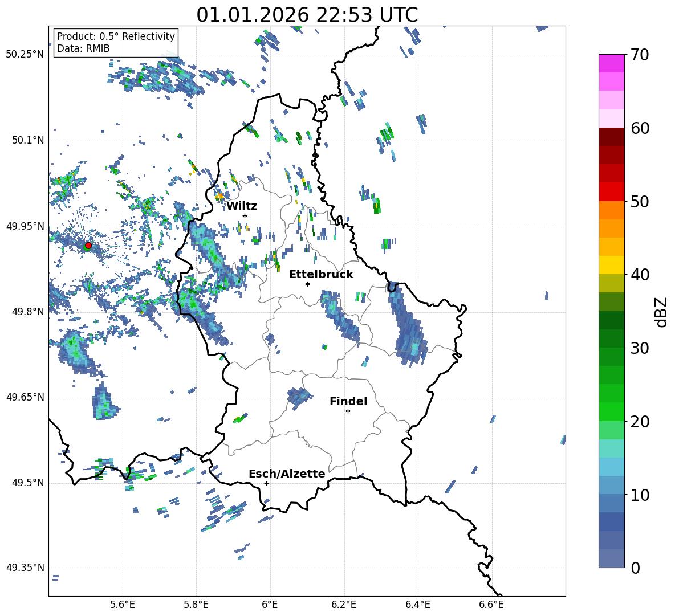
Task: Click the Esch/Alzette city label
Action: coord(287,474)
